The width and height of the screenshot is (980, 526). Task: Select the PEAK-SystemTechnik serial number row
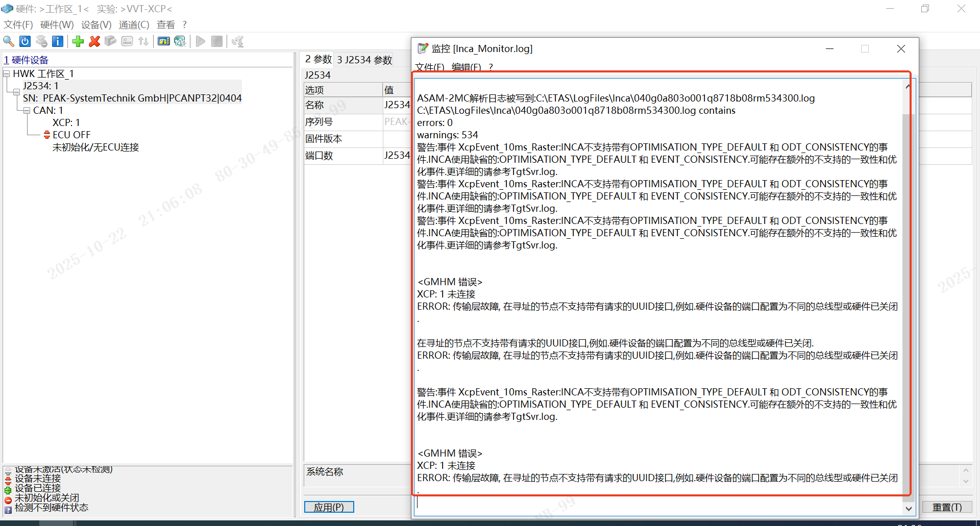click(x=132, y=98)
